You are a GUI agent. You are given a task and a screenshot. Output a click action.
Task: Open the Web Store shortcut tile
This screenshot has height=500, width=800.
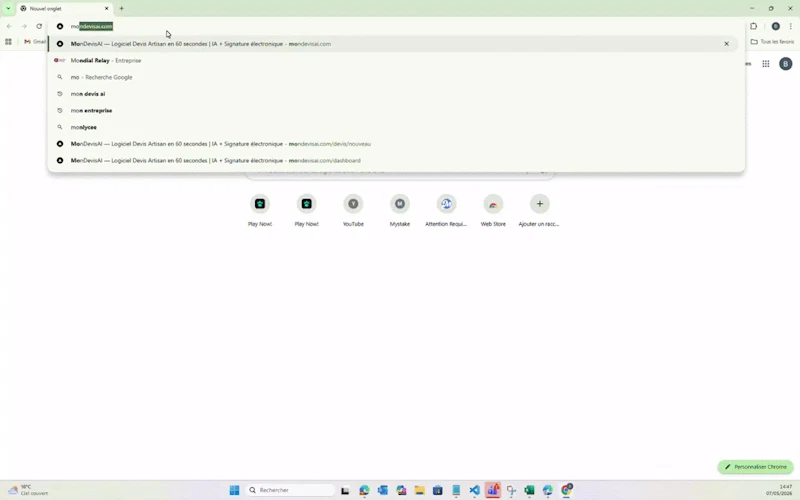click(x=493, y=210)
